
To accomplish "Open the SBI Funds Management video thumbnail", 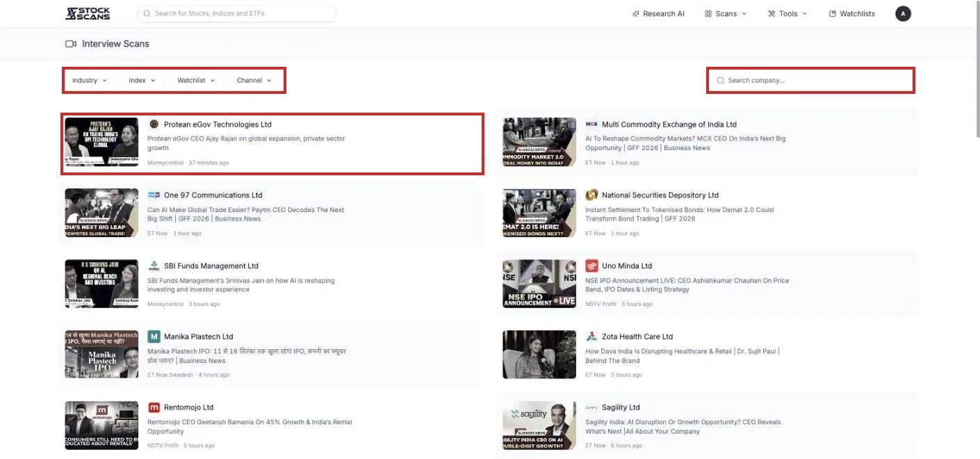I will pos(101,284).
